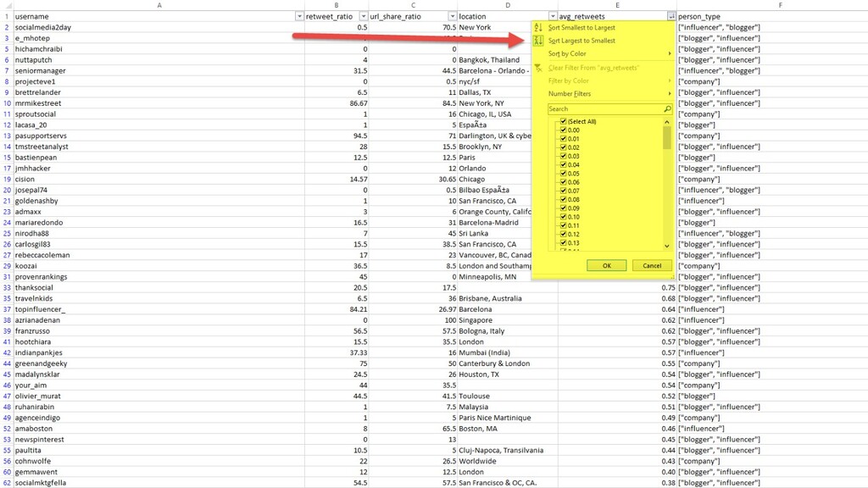Open the retweet_ratio column filter dropdown
868x488 pixels.
point(363,17)
